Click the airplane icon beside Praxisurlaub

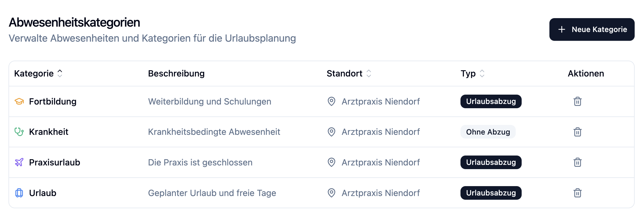pos(19,162)
